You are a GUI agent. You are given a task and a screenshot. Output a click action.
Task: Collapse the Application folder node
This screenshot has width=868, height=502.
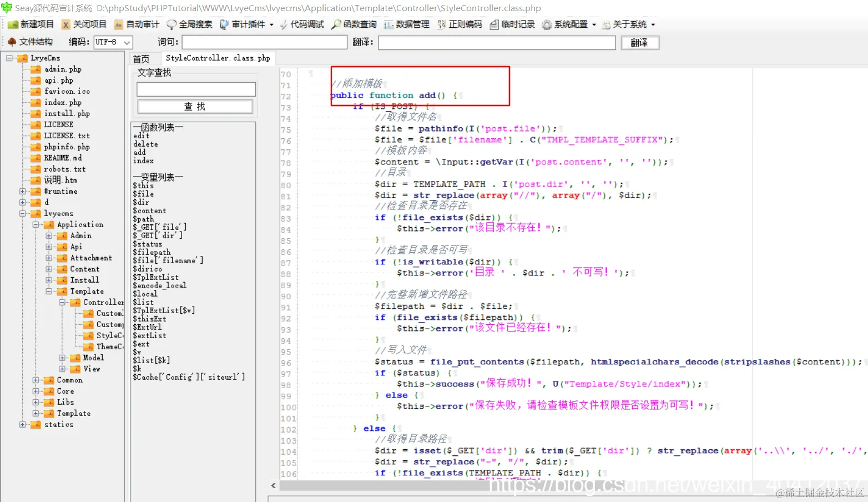[36, 225]
